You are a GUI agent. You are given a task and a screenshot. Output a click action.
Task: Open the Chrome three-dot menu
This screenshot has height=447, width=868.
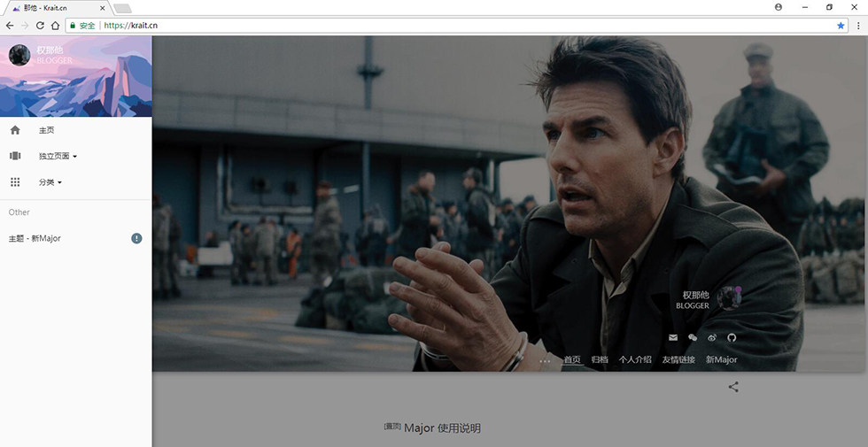pos(857,26)
